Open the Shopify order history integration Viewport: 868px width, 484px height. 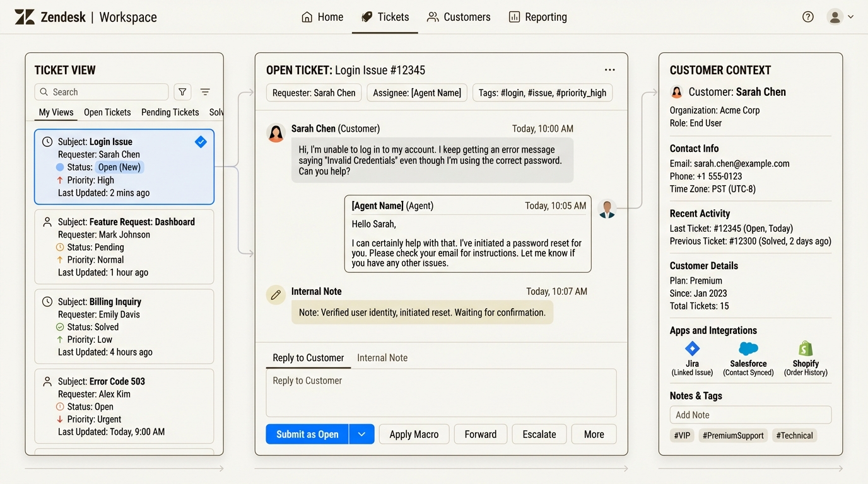[x=805, y=349]
